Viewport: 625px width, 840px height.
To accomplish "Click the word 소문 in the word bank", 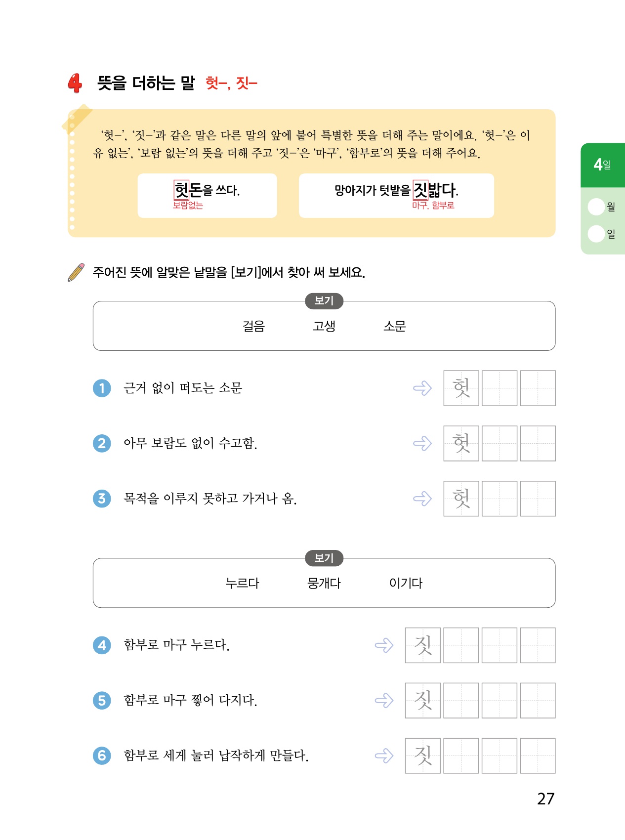I will [x=394, y=326].
